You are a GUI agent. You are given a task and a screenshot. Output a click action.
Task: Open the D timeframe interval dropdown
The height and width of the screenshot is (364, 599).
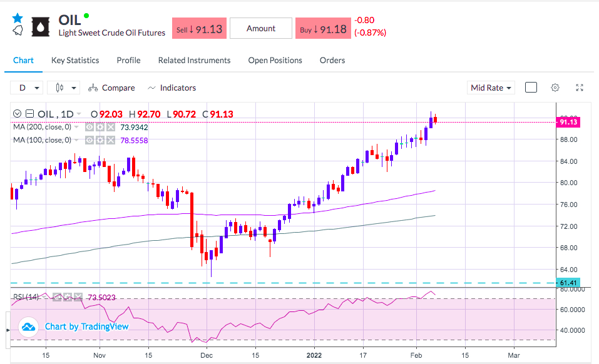26,88
